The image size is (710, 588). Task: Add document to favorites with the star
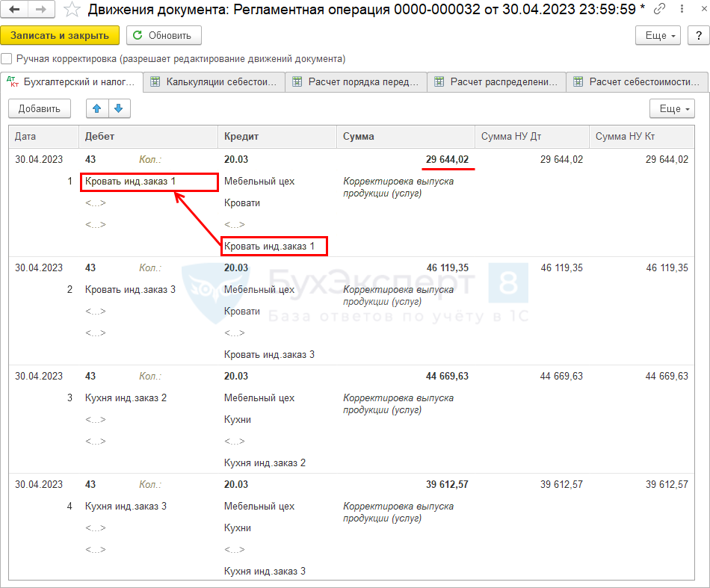pos(72,10)
